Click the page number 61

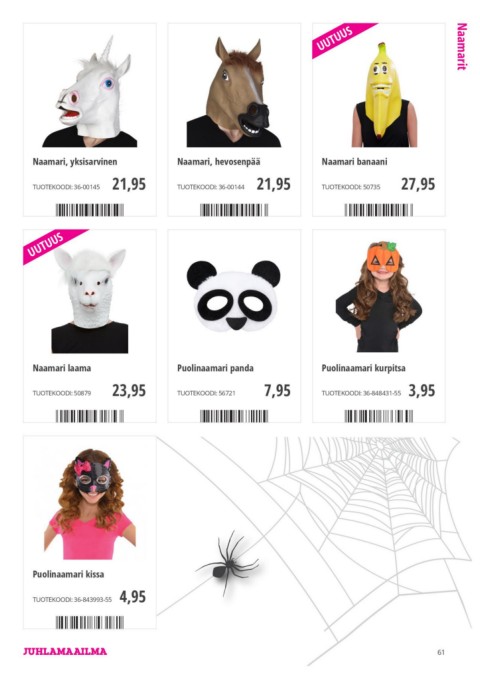click(x=441, y=652)
